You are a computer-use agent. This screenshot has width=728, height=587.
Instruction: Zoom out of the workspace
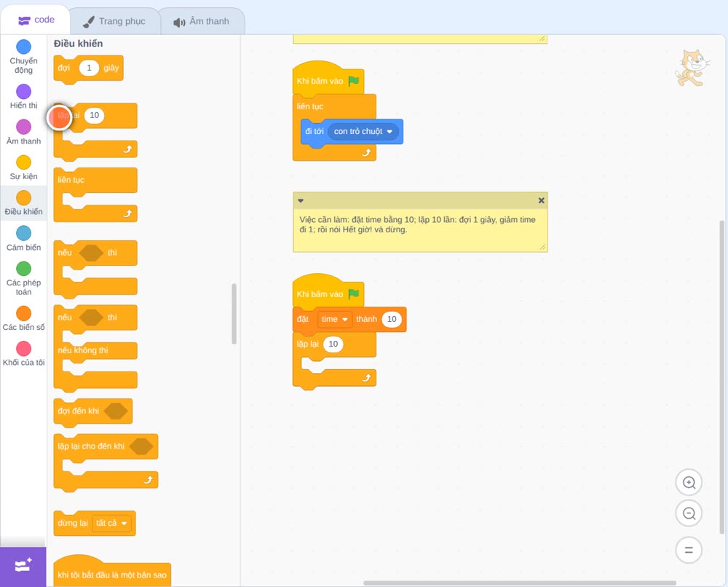689,513
